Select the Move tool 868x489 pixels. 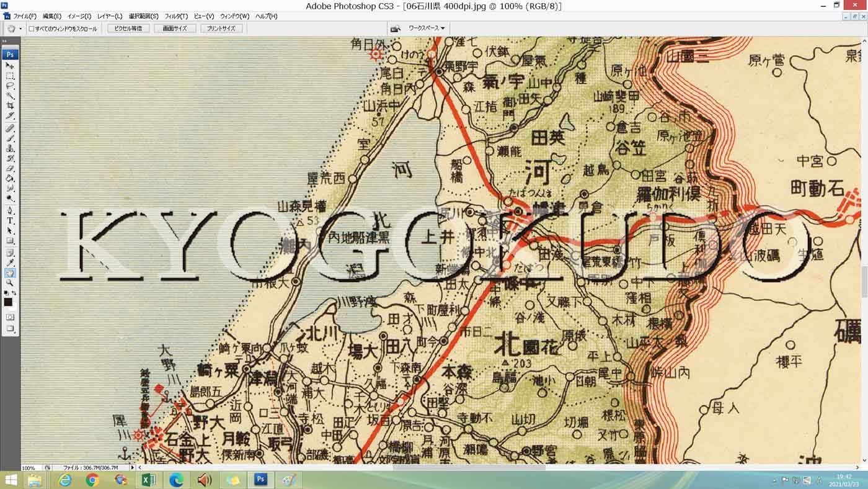[x=10, y=65]
